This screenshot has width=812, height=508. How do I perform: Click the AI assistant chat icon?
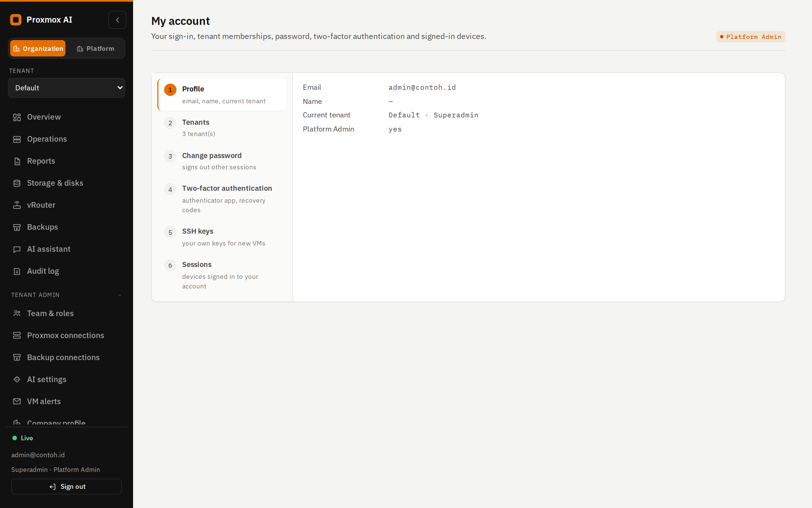17,249
